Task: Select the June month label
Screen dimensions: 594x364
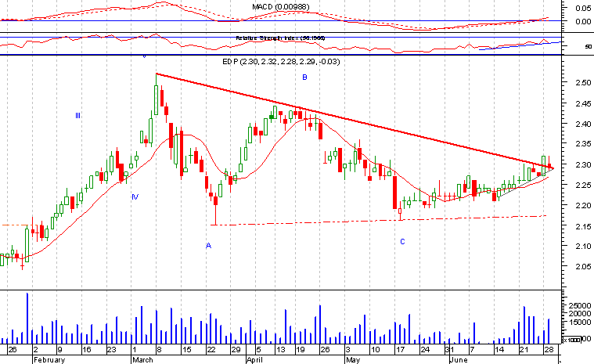Action: 459,360
